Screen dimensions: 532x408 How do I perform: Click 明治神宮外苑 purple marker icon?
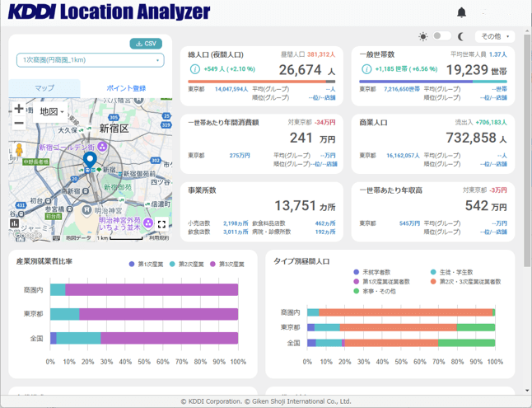tap(148, 223)
